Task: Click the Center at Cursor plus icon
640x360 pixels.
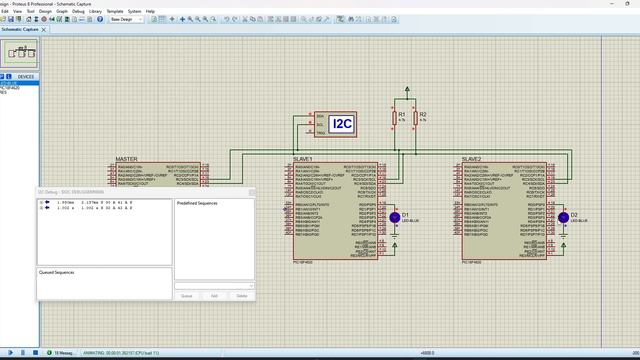Action: click(182, 19)
